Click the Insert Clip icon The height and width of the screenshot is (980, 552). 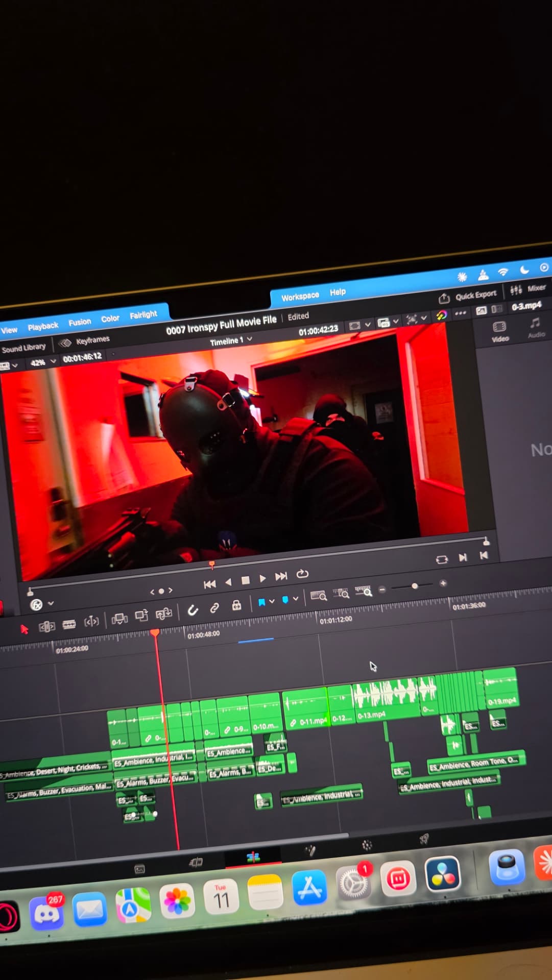[x=119, y=619]
